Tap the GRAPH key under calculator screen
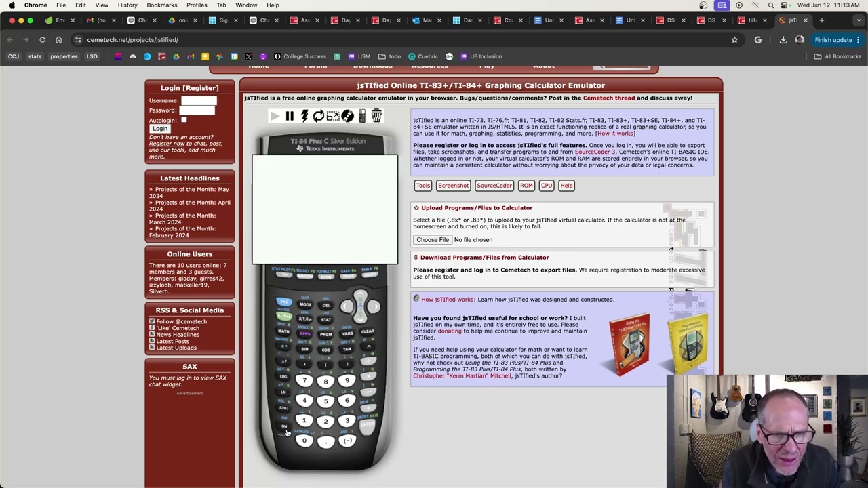This screenshot has width=868, height=488. [x=370, y=274]
